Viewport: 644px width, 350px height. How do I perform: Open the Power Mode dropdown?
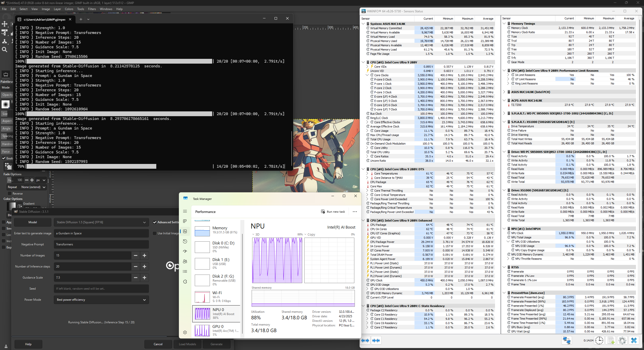(x=101, y=300)
